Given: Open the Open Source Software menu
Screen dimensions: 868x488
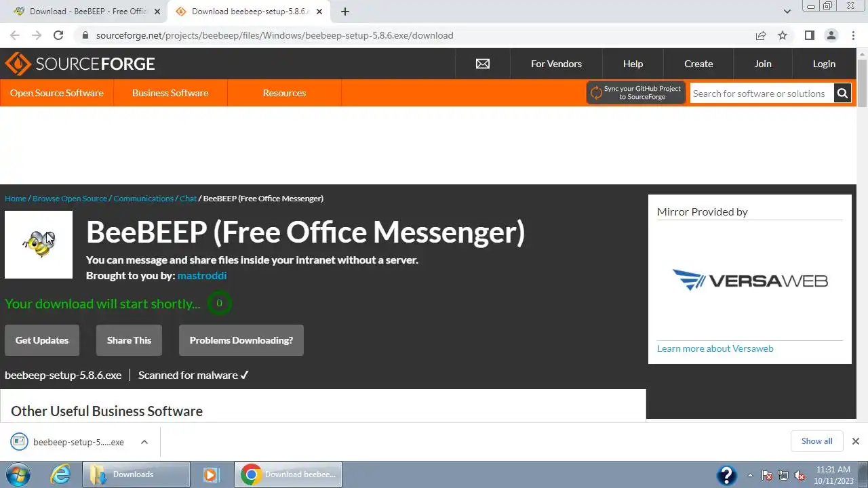Looking at the screenshot, I should click(x=57, y=93).
